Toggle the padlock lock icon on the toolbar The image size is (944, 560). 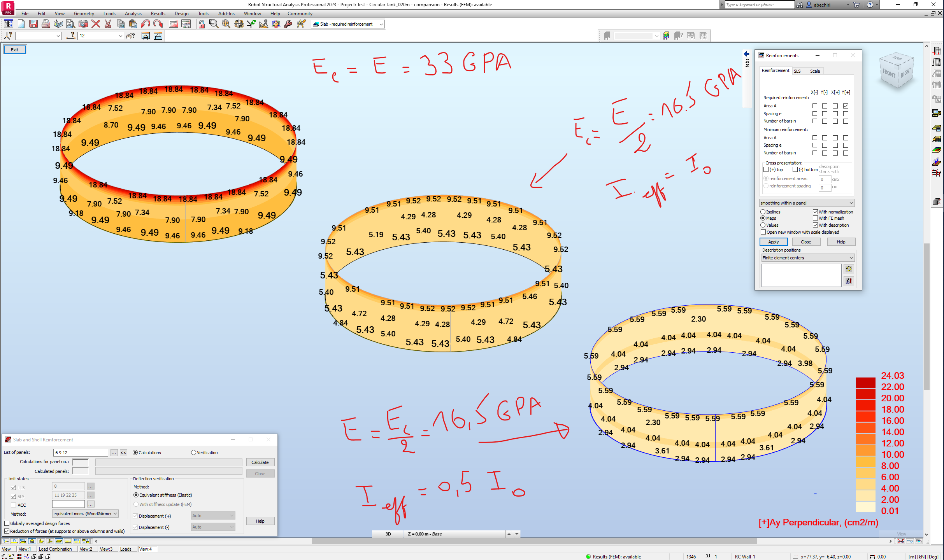point(202,24)
